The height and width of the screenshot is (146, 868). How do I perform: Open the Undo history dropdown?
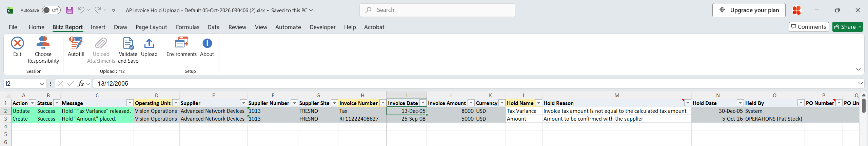tap(88, 10)
